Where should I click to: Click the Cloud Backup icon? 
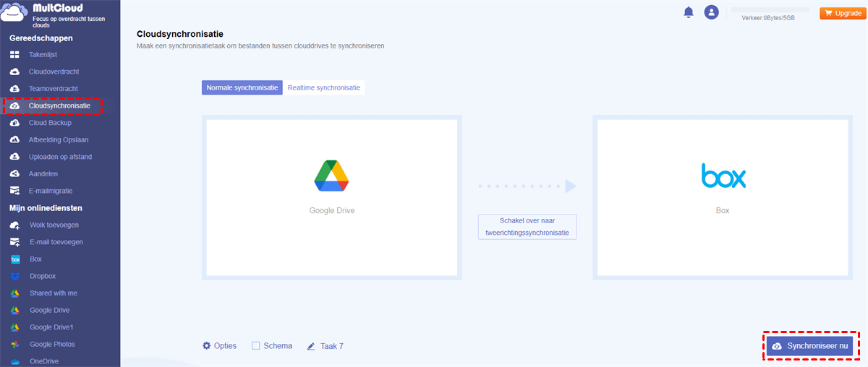[x=14, y=123]
